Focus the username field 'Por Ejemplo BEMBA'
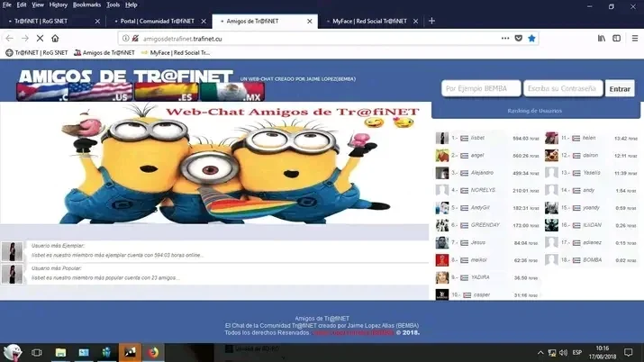 [x=481, y=88]
